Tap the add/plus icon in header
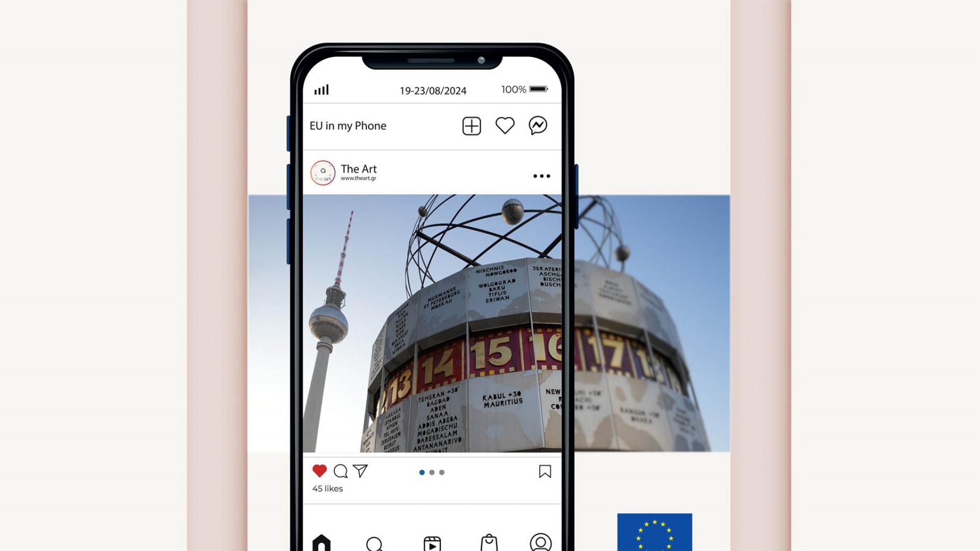Image resolution: width=980 pixels, height=551 pixels. [x=471, y=126]
